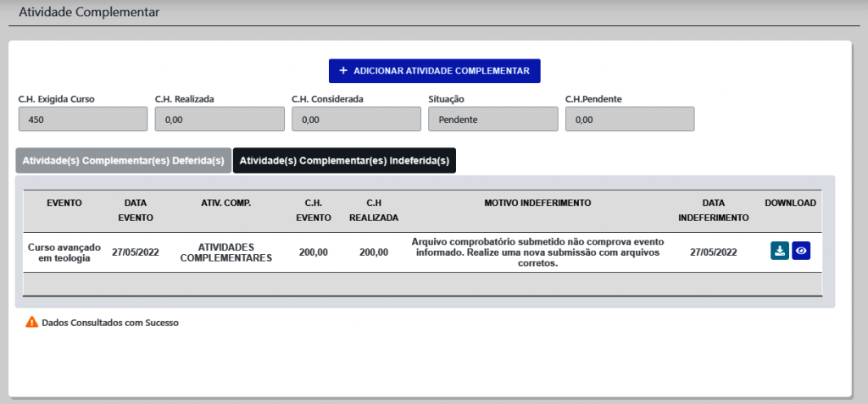This screenshot has width=868, height=404.
Task: Click the Situação field showing Pendente
Action: (x=492, y=119)
